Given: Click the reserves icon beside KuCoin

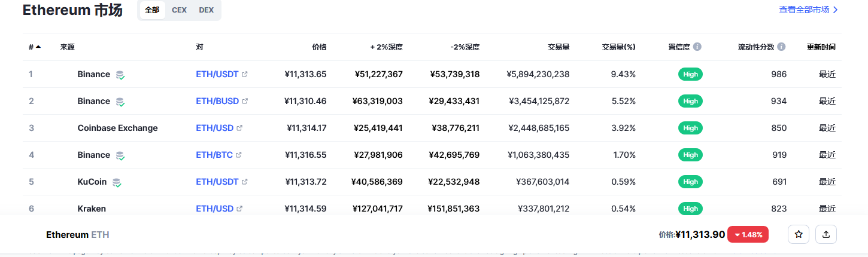Looking at the screenshot, I should point(117,182).
